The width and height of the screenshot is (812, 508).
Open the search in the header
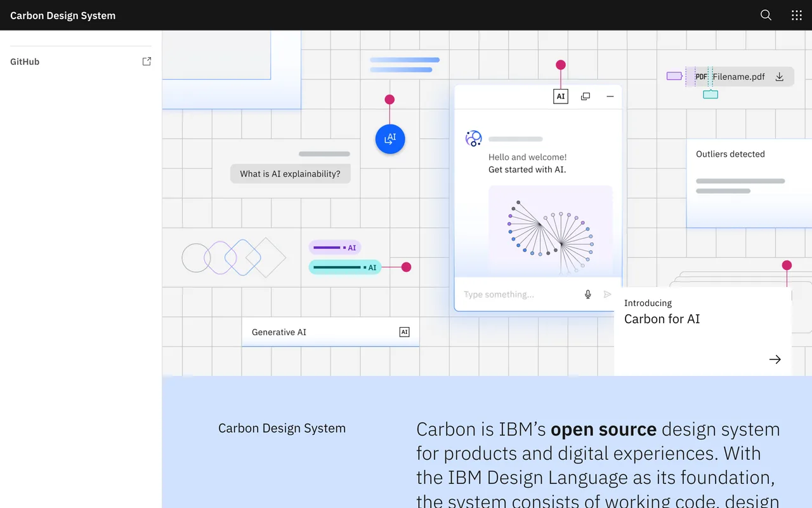pyautogui.click(x=766, y=15)
